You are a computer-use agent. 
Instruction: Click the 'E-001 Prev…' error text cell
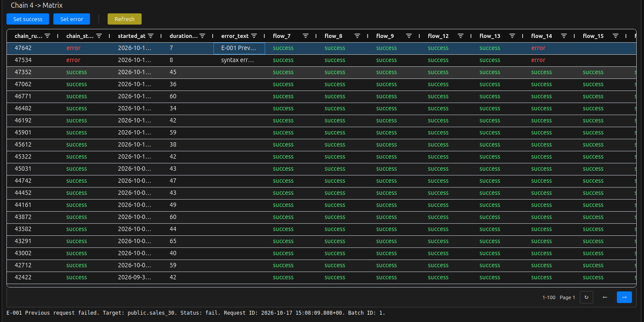point(239,48)
